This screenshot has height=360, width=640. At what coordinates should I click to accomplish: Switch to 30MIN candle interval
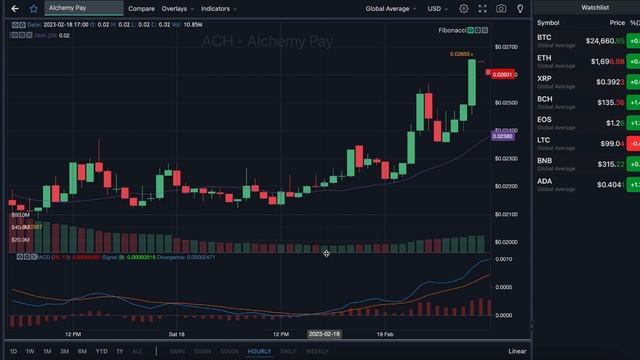[x=229, y=351]
